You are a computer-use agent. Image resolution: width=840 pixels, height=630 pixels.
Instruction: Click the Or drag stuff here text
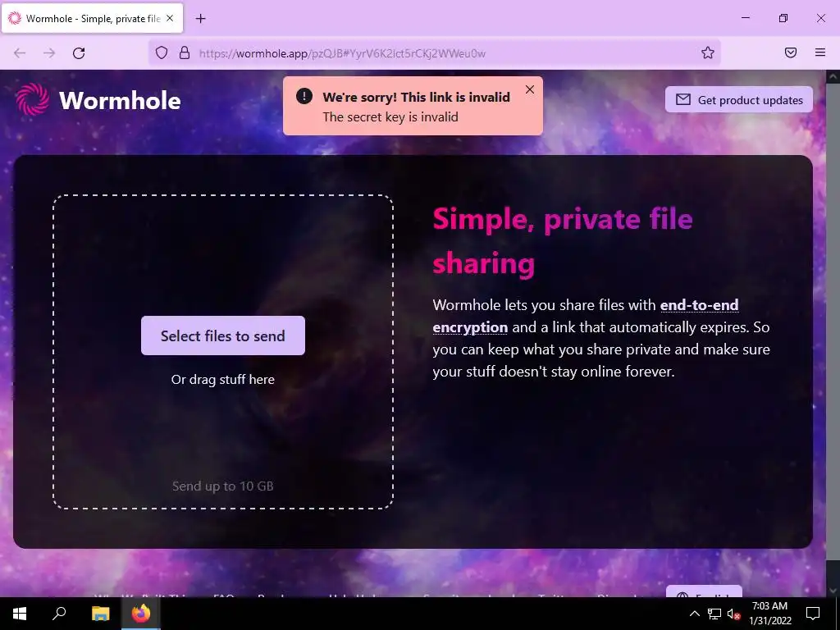coord(223,379)
